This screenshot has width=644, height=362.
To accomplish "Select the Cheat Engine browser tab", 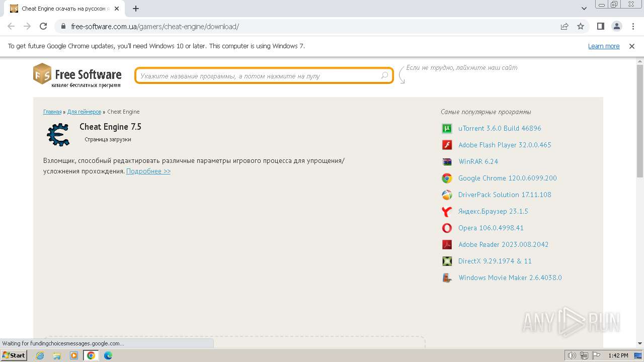I will point(64,9).
